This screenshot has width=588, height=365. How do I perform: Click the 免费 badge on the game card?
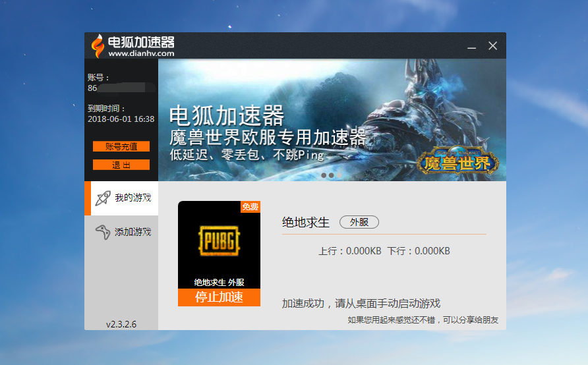250,207
